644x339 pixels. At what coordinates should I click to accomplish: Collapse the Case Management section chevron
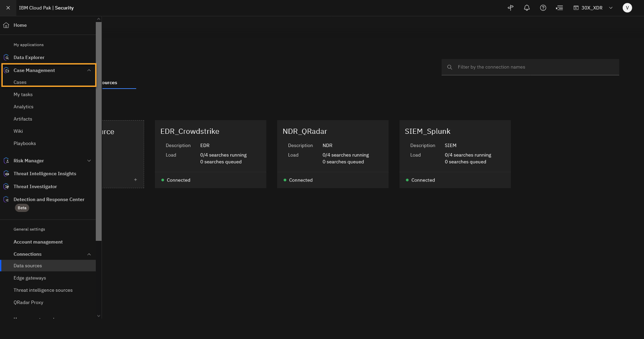(89, 70)
